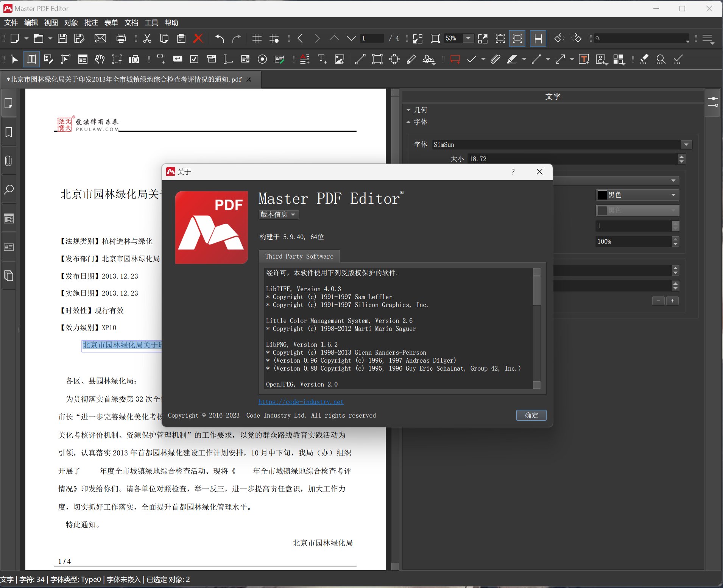Open the 版本信息 dropdown in About dialog
Image resolution: width=723 pixels, height=588 pixels.
pyautogui.click(x=279, y=215)
